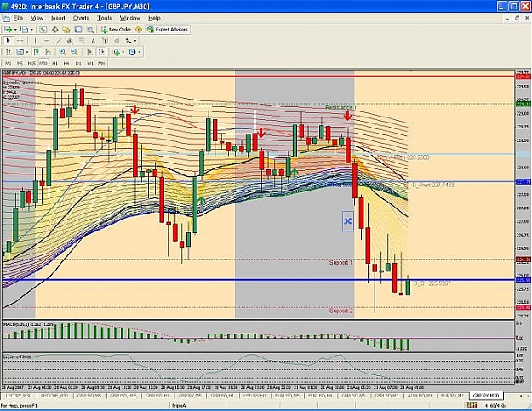Click the New Order button
This screenshot has height=411, width=532.
click(117, 30)
